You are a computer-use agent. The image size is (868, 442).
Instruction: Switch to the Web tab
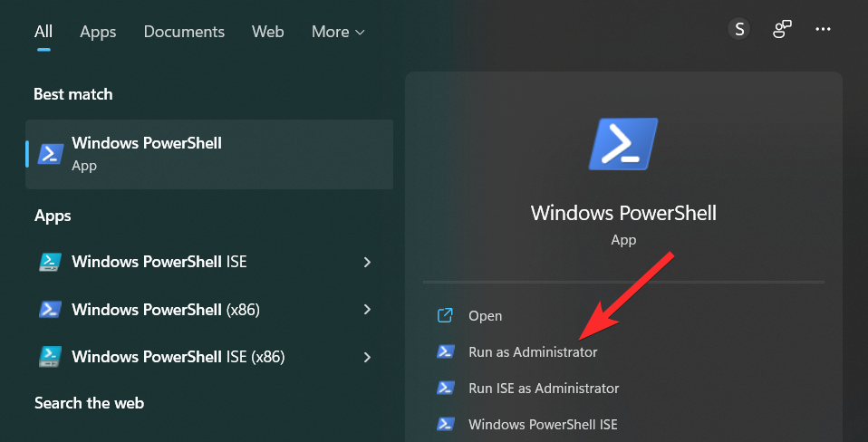[x=268, y=32]
